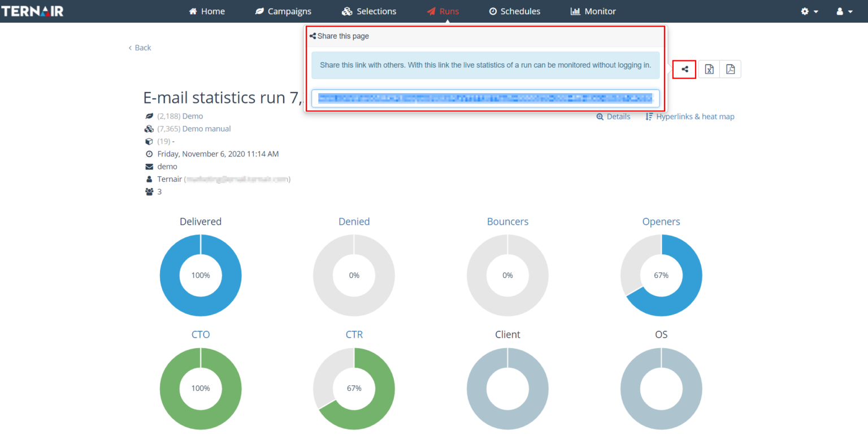This screenshot has width=868, height=435.
Task: Open the CTR statistic heading
Action: tap(354, 334)
